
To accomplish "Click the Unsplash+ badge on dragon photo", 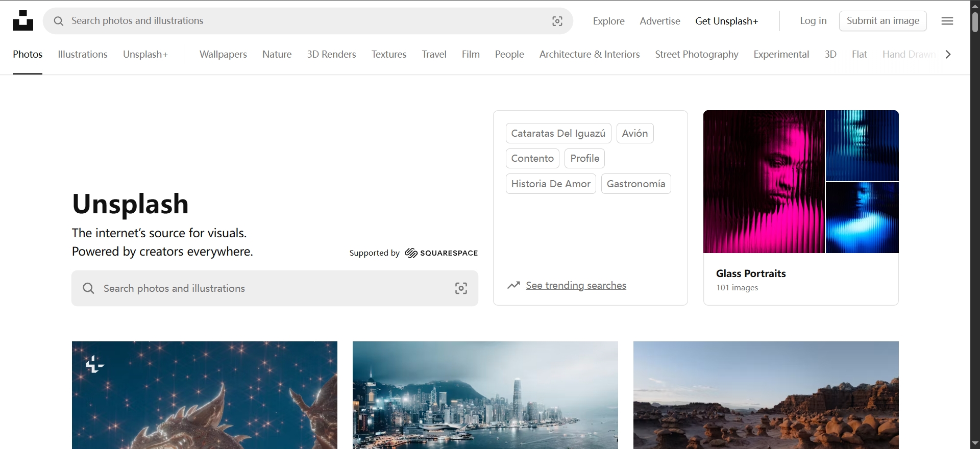I will (x=94, y=364).
